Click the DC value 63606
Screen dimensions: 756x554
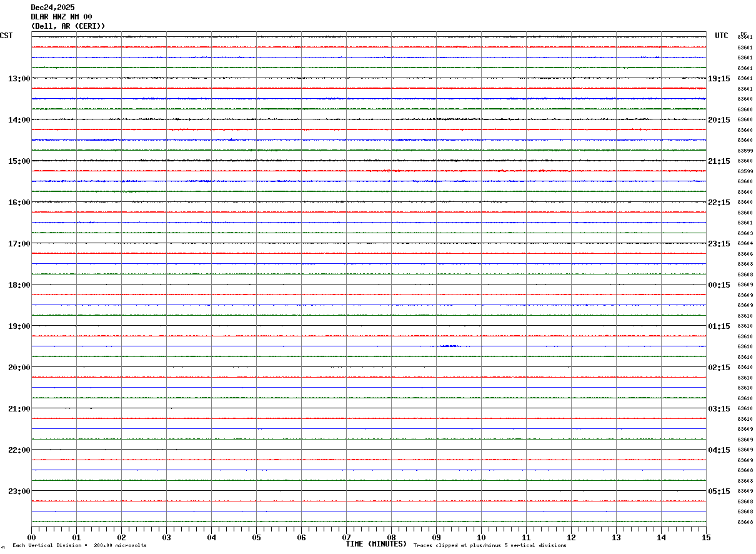point(745,254)
